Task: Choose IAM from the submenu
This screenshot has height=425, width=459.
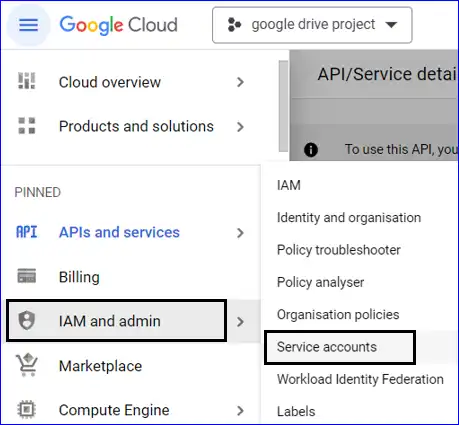Action: [289, 185]
